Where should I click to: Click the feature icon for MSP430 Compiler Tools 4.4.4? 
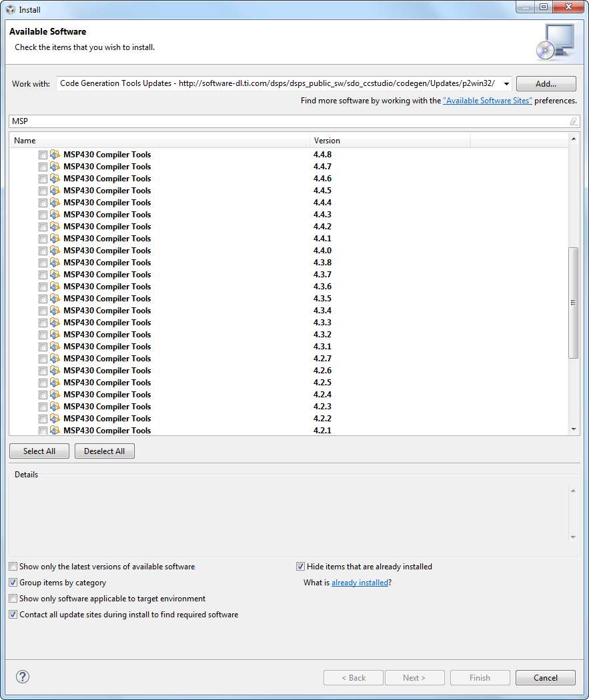point(55,203)
